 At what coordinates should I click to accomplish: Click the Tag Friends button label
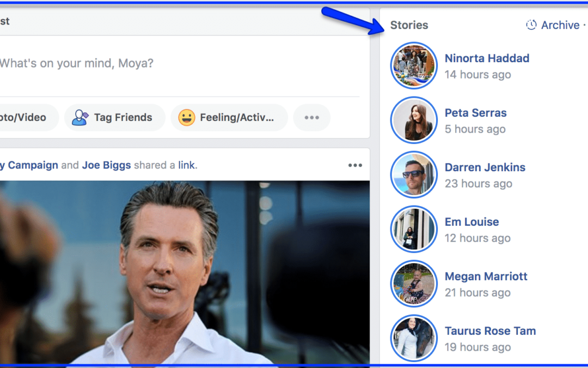click(123, 118)
